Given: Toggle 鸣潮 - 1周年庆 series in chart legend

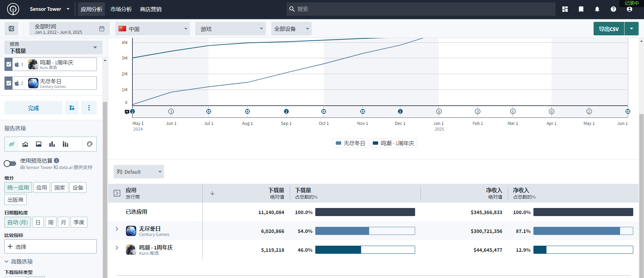Looking at the screenshot, I should [394, 143].
